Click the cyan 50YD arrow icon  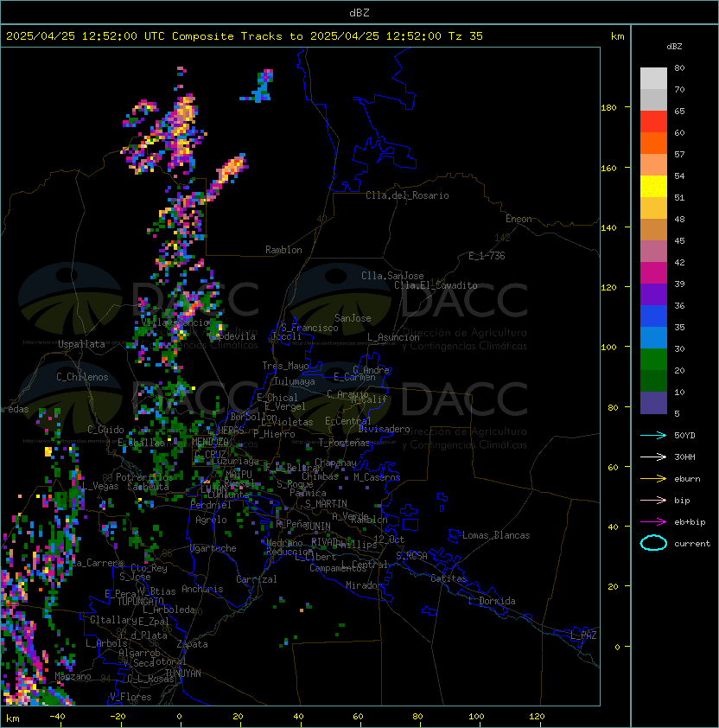pos(653,436)
